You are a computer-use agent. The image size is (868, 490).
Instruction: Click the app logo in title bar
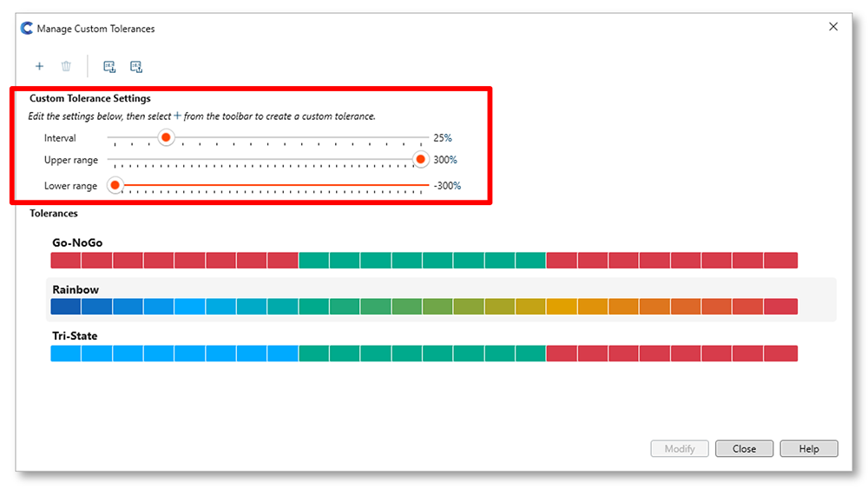pyautogui.click(x=26, y=29)
